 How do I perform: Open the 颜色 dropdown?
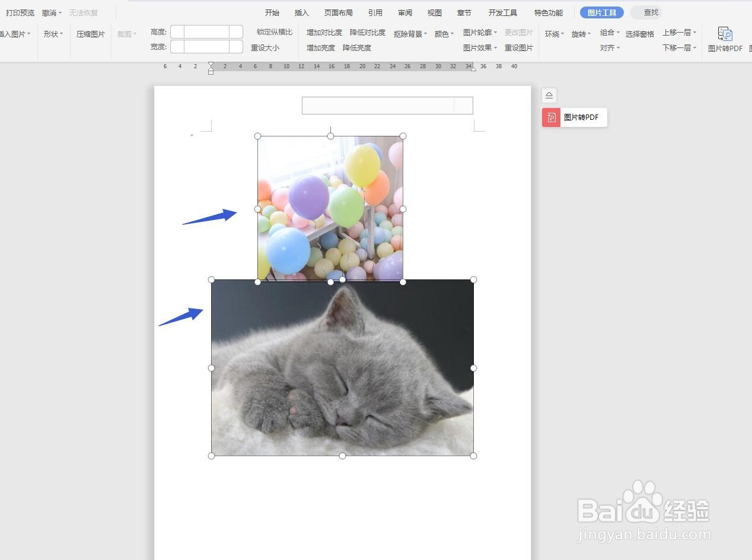(444, 34)
